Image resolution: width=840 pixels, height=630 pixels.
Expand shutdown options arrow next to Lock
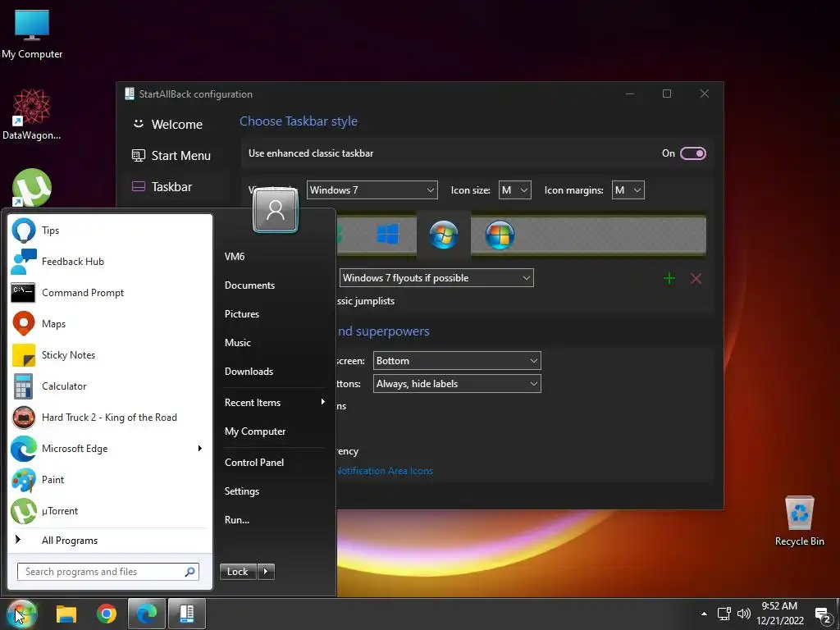coord(266,572)
